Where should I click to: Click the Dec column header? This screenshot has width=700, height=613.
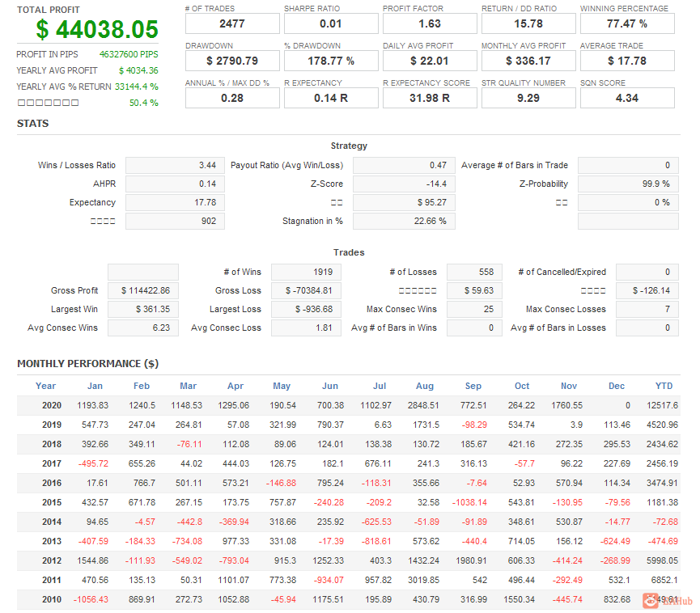point(617,386)
